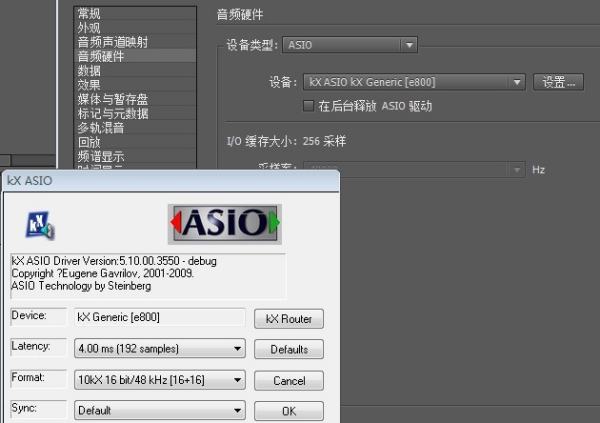This screenshot has height=423, width=600.
Task: Open the kX Router button
Action: coord(289,318)
